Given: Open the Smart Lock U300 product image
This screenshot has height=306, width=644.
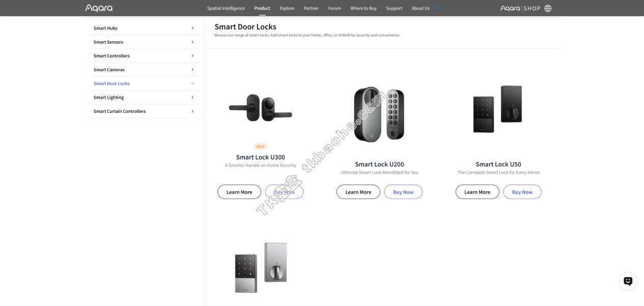Looking at the screenshot, I should [261, 108].
